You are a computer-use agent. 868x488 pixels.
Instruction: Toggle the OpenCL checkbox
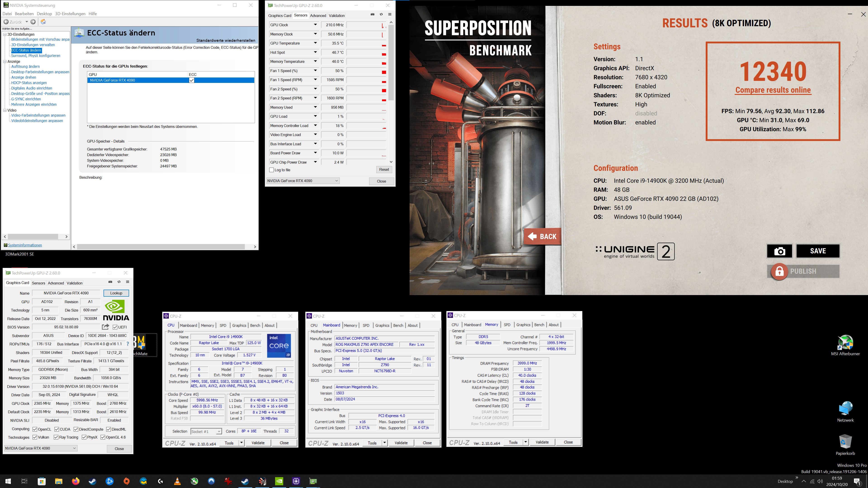click(35, 429)
